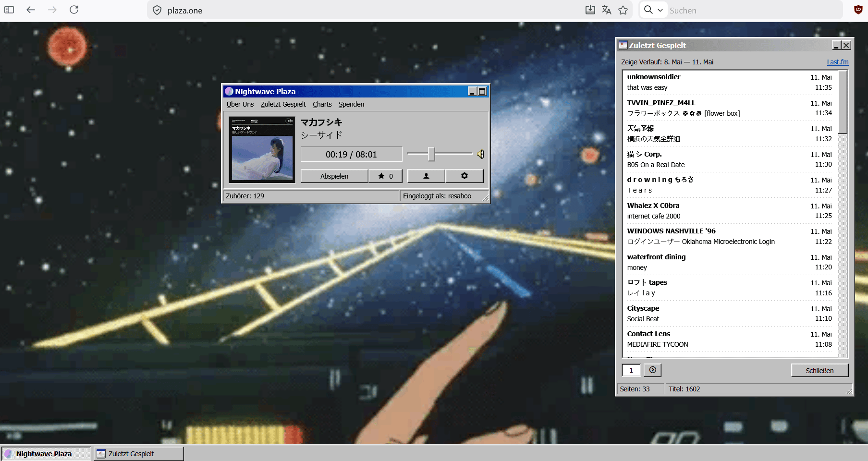The image size is (868, 461).
Task: Click the search magnifier icon
Action: [x=648, y=10]
